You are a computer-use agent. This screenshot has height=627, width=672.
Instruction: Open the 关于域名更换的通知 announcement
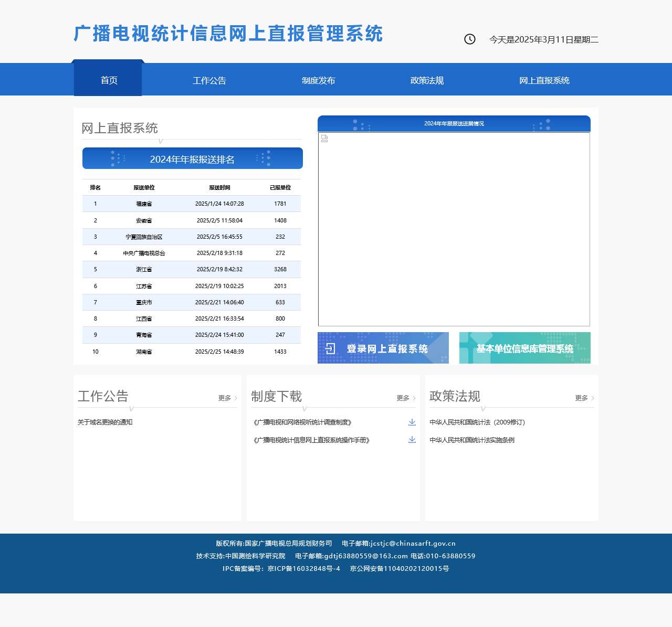click(x=104, y=422)
